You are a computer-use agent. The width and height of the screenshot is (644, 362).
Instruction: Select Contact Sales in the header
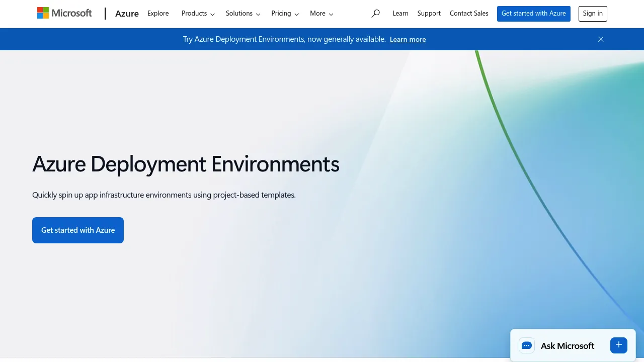tap(469, 14)
